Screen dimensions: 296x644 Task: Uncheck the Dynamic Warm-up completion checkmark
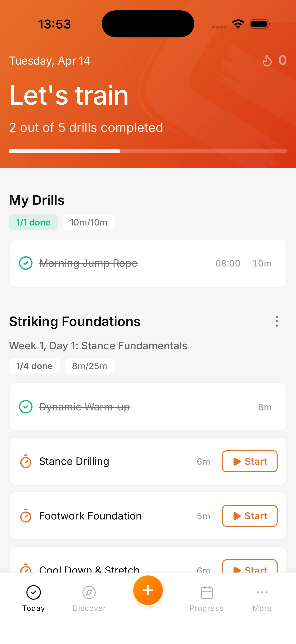26,407
